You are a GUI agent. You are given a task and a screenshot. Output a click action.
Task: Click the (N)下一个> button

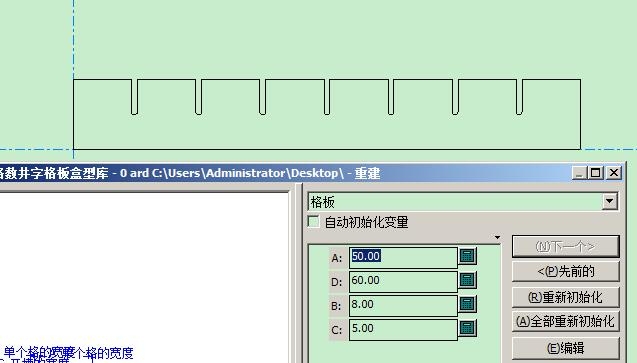coord(566,246)
